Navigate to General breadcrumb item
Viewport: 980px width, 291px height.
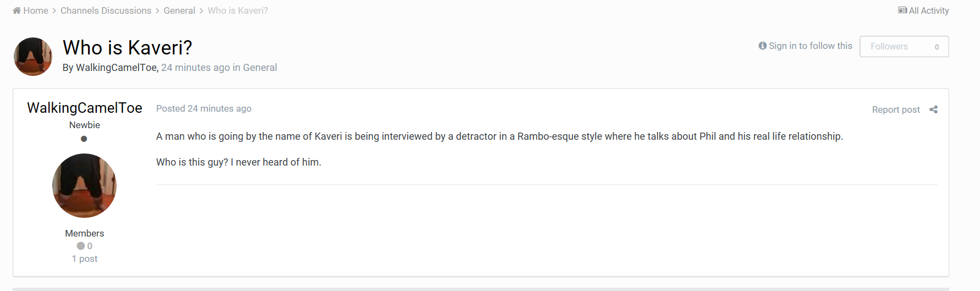(179, 10)
